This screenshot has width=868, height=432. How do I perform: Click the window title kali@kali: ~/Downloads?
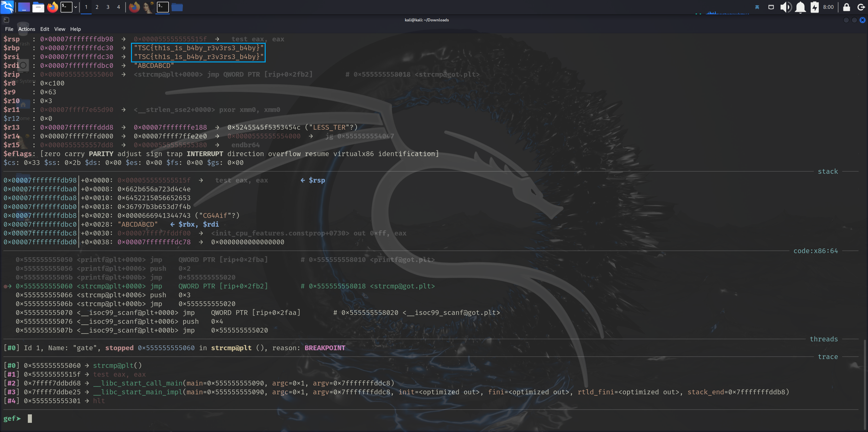427,20
